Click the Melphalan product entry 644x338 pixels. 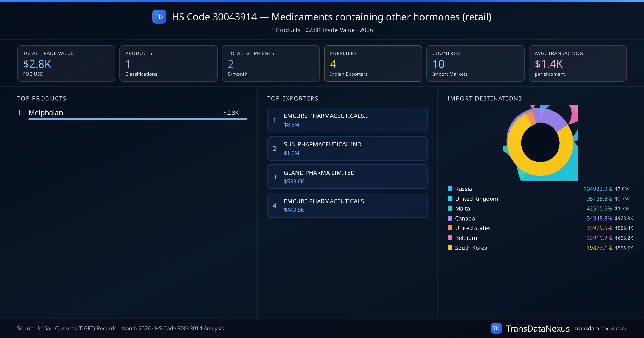click(46, 113)
